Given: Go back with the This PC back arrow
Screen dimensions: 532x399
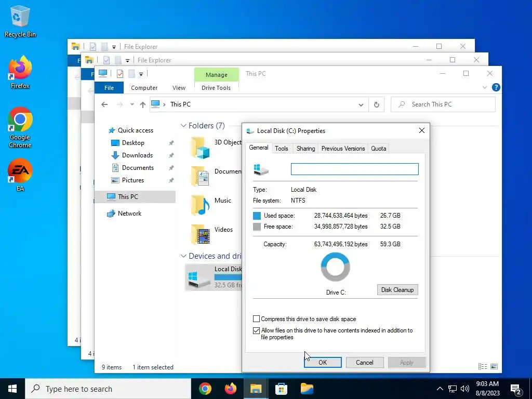Looking at the screenshot, I should [x=104, y=104].
